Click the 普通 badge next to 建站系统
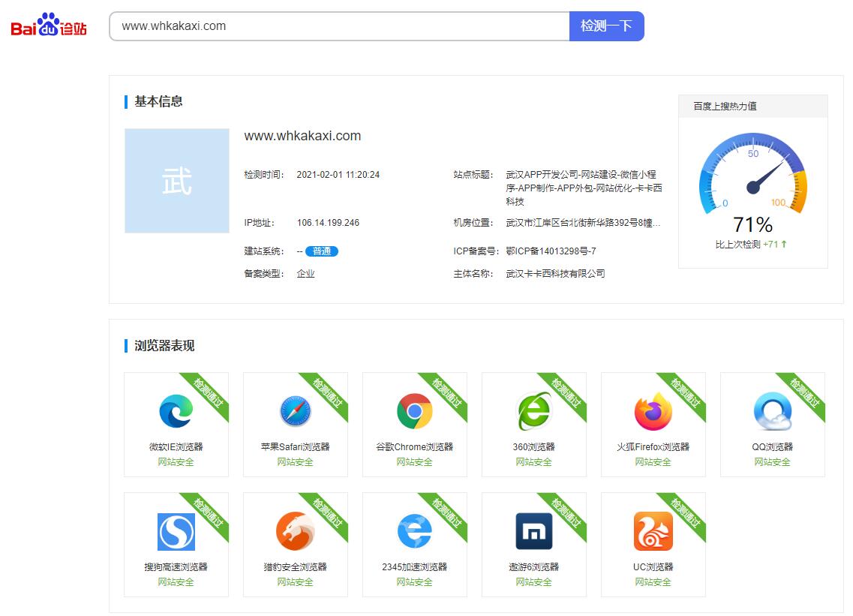 [x=322, y=251]
